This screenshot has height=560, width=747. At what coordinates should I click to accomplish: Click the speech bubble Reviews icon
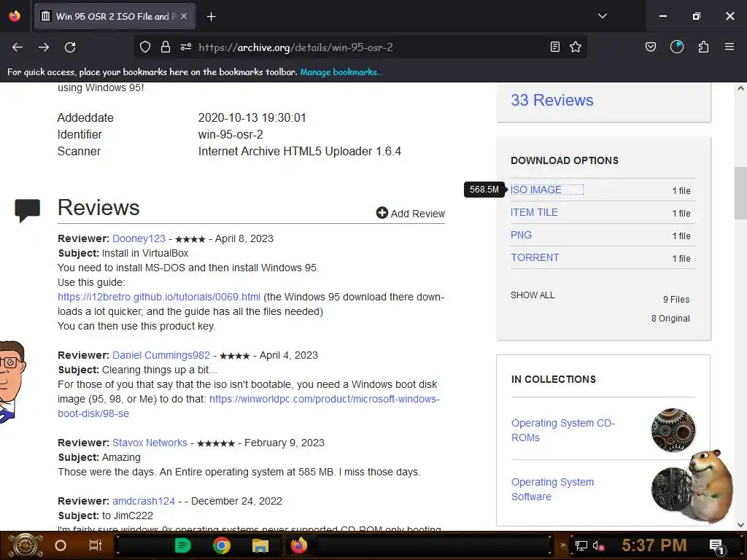[x=27, y=210]
